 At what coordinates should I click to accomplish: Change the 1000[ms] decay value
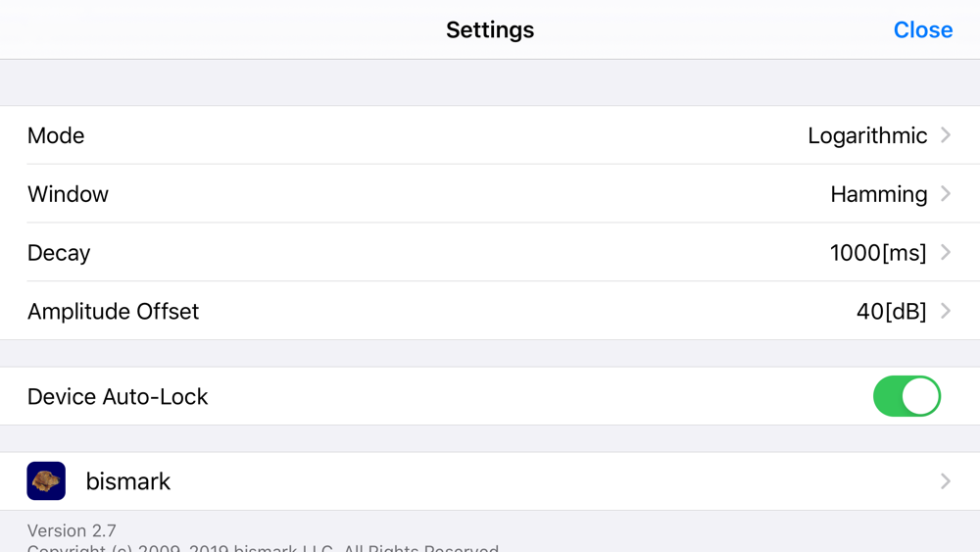(x=878, y=253)
